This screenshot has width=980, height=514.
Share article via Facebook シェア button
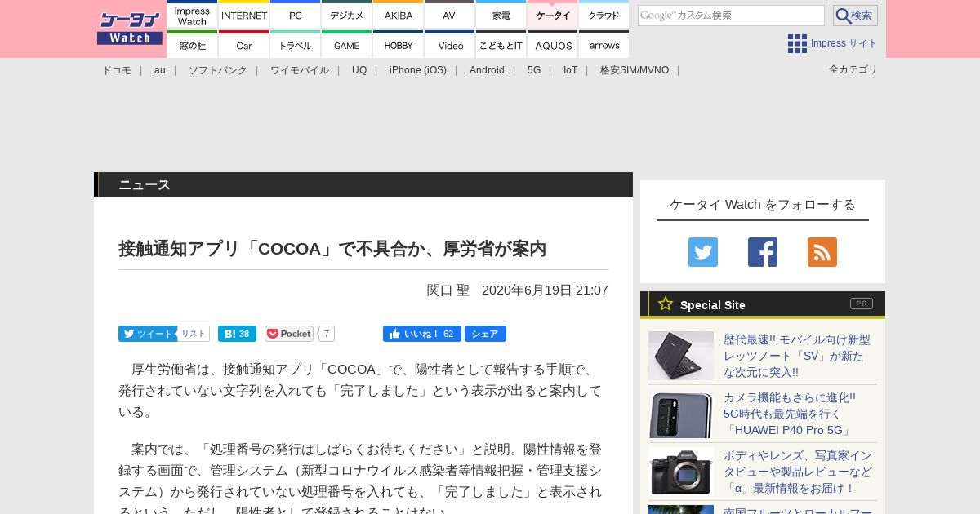point(485,334)
